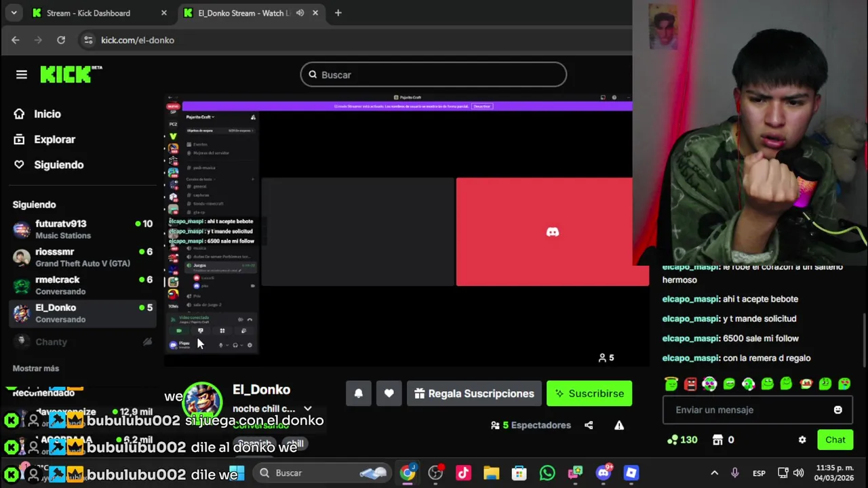Viewport: 868px width, 488px height.
Task: Click Regala Suscripciones button
Action: (474, 393)
